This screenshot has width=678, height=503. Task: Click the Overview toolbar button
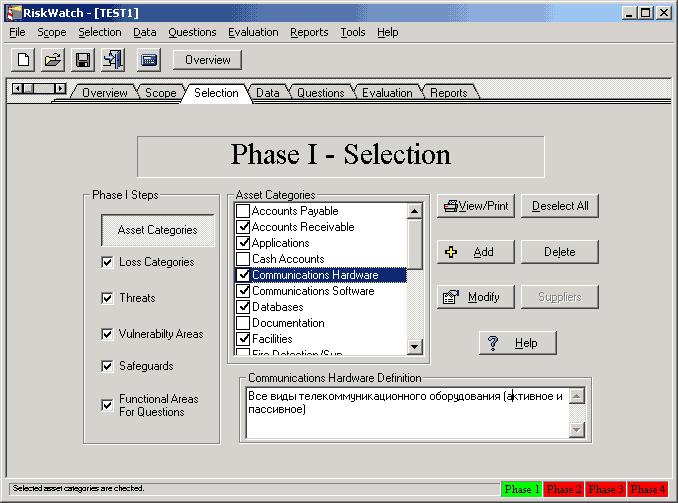(x=208, y=60)
